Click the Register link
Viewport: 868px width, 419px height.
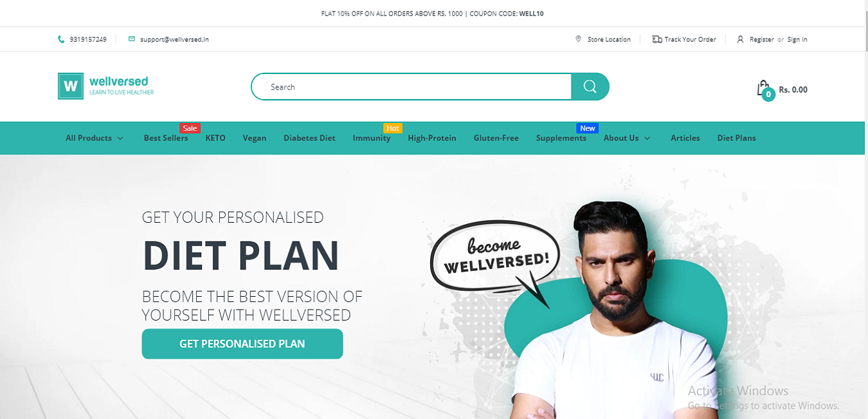pos(762,39)
